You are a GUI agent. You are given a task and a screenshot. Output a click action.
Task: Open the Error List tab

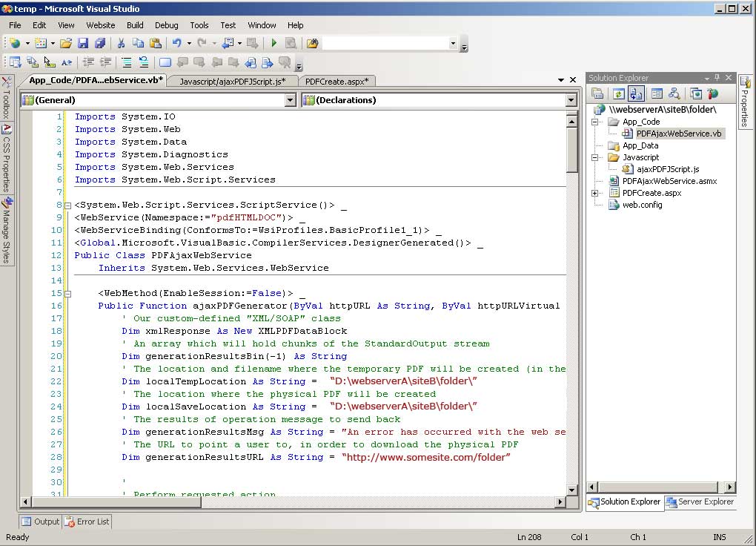[87, 522]
